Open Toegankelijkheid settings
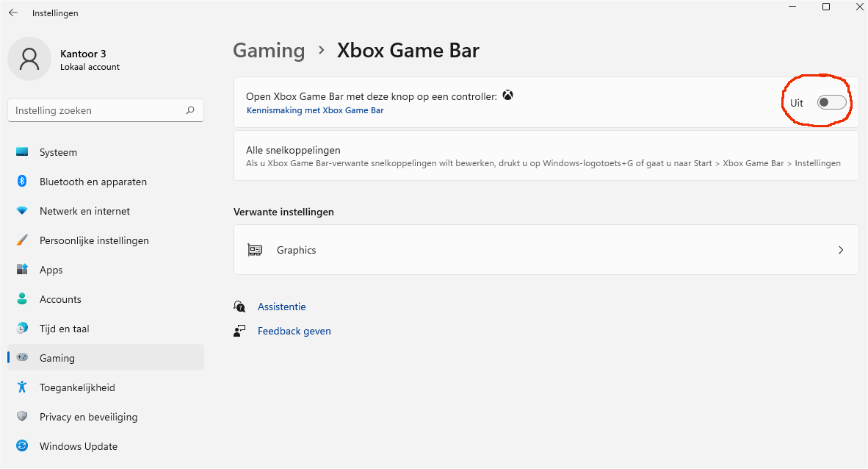 [106, 387]
